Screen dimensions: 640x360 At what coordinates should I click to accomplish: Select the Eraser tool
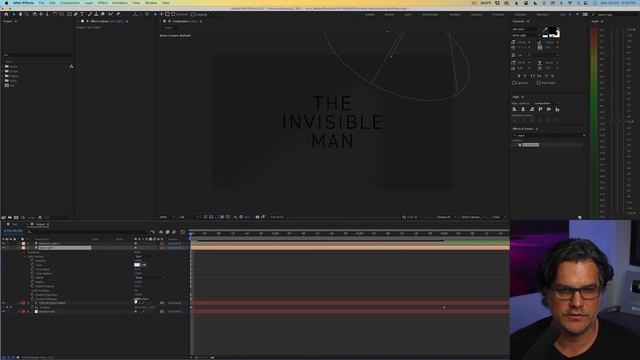(x=103, y=14)
